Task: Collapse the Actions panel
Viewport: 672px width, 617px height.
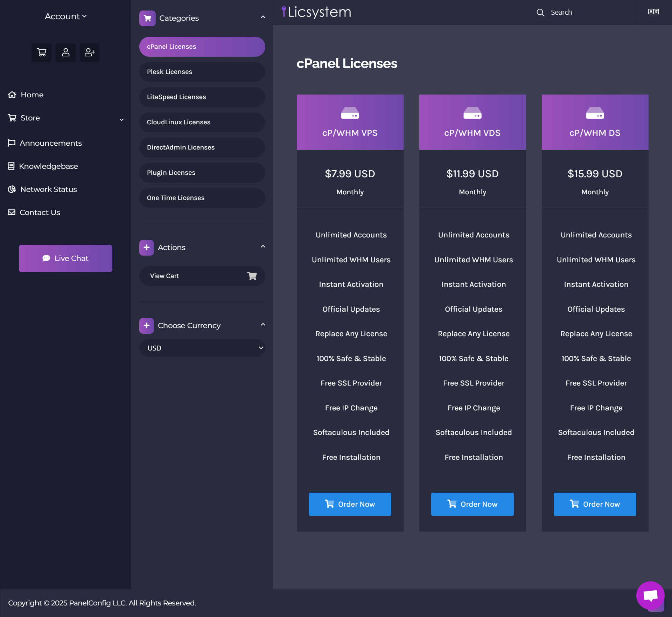Action: point(263,246)
